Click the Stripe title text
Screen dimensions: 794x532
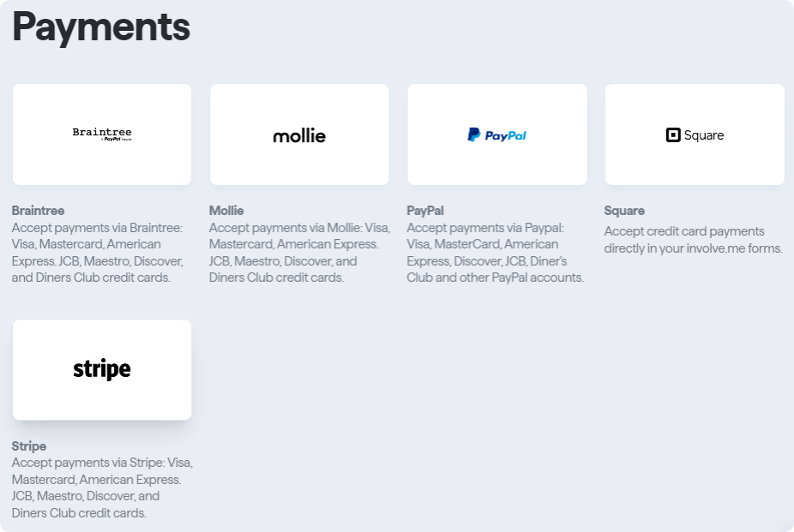click(x=29, y=446)
